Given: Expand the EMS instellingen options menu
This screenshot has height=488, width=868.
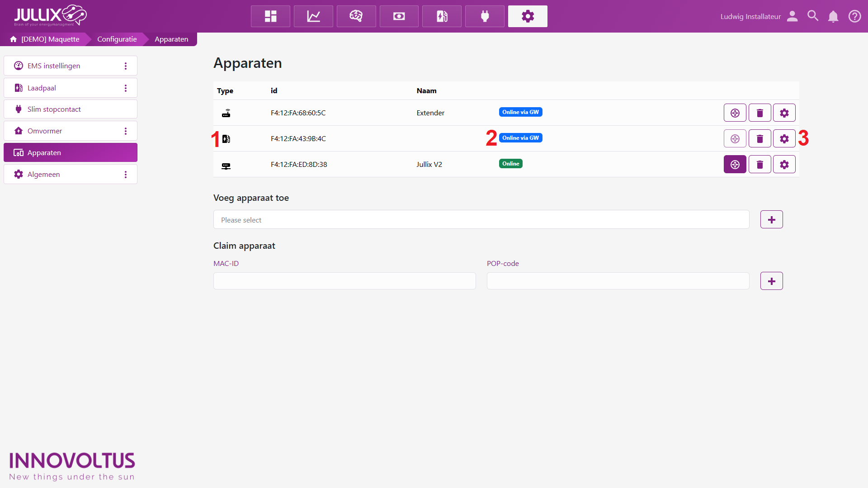Looking at the screenshot, I should [126, 66].
